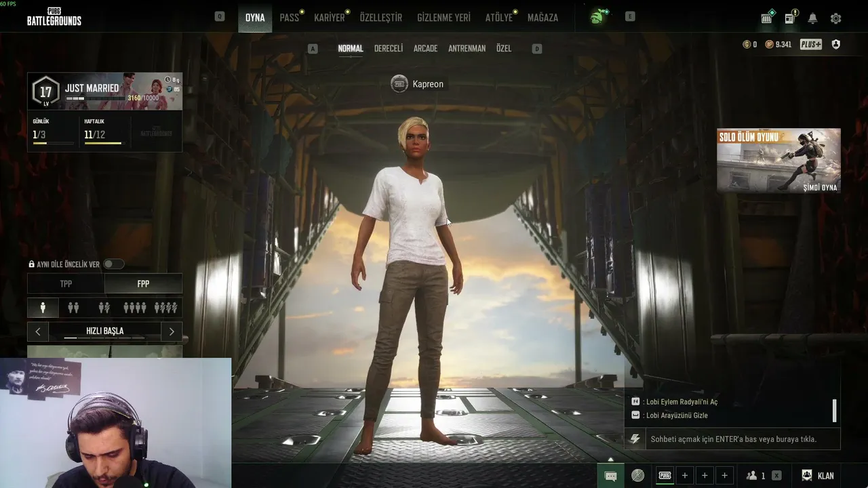Open the JUST MARRIED player card
868x488 pixels.
click(105, 91)
